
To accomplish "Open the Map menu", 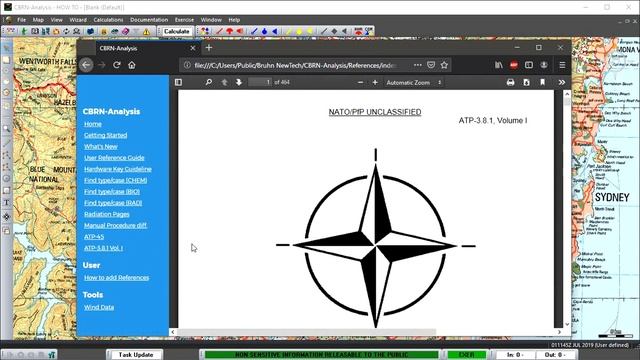I will click(x=38, y=20).
